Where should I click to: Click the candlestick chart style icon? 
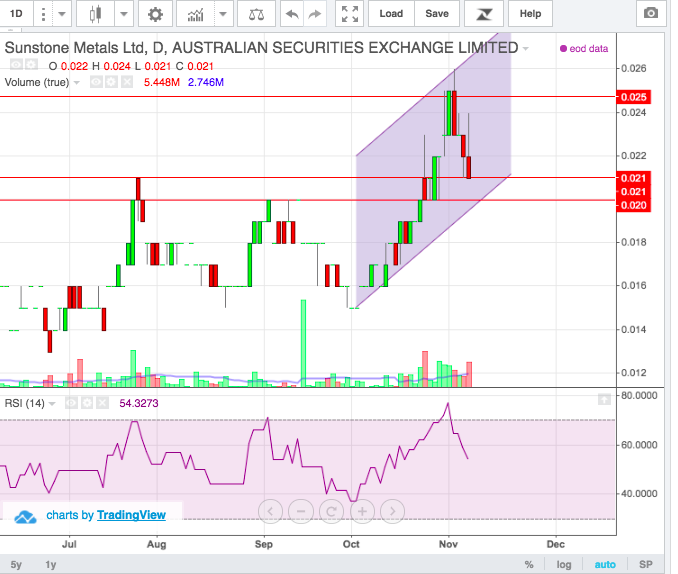(95, 14)
